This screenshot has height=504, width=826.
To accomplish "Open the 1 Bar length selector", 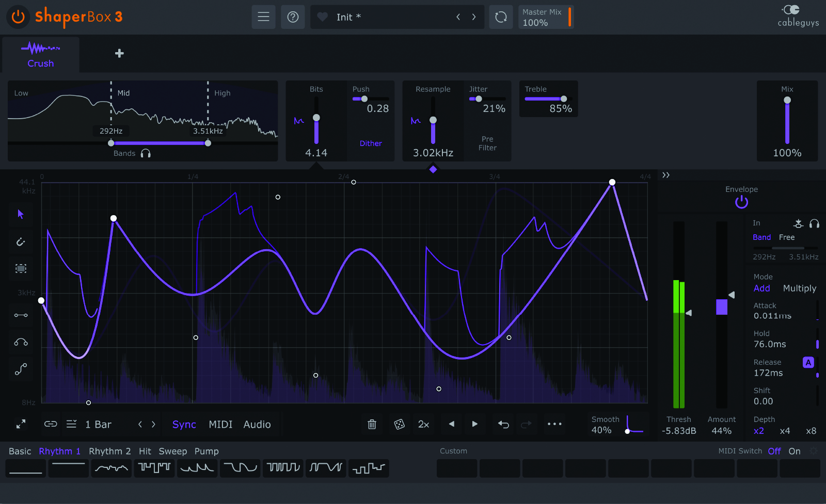I will [98, 424].
